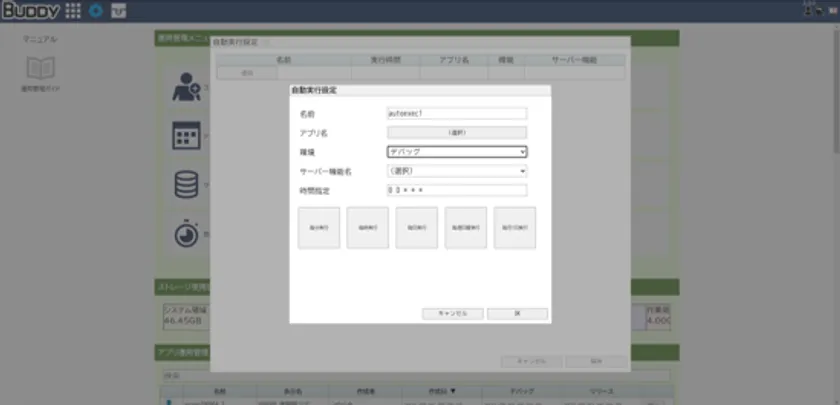This screenshot has width=840, height=405.
Task: Click the 実行時間 column header
Action: tap(386, 60)
